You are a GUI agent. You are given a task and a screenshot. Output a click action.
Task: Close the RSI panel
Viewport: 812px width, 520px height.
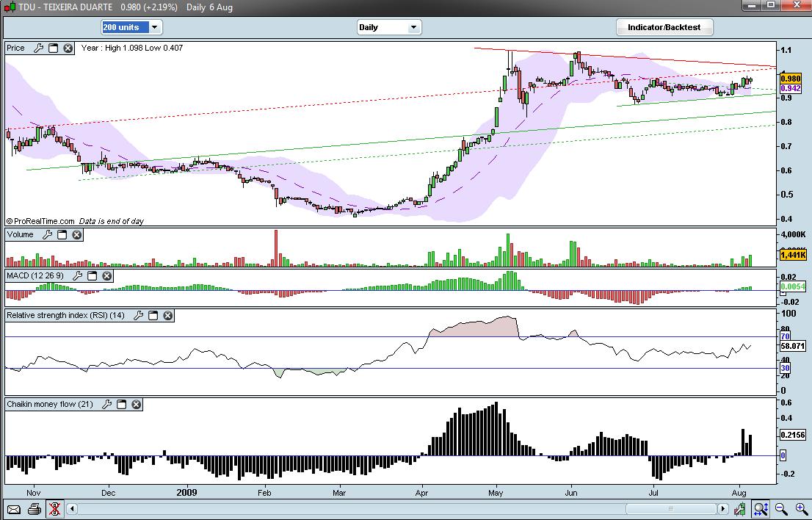point(168,315)
